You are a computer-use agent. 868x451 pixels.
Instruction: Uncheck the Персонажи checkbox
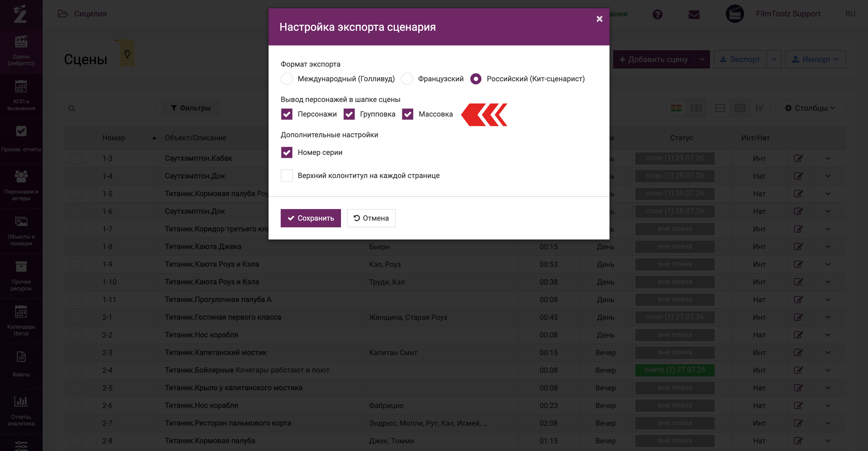[287, 114]
